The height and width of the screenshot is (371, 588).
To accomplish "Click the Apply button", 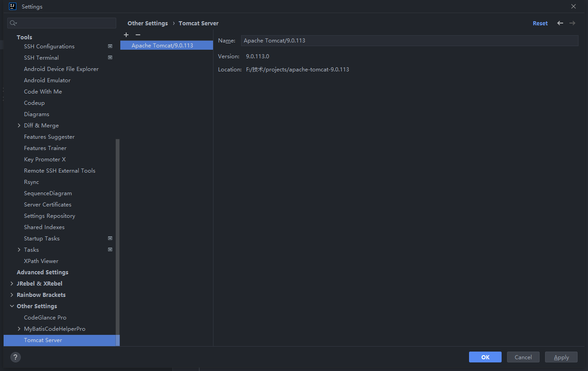I will (561, 357).
